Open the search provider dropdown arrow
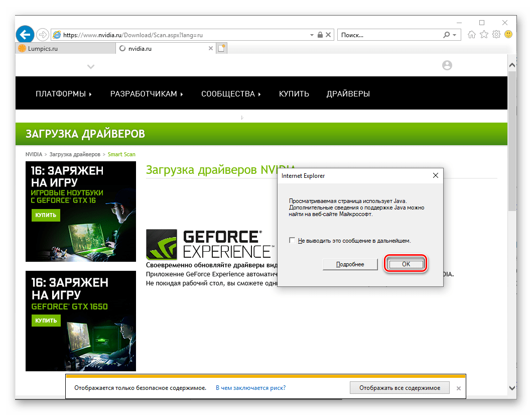 point(455,35)
